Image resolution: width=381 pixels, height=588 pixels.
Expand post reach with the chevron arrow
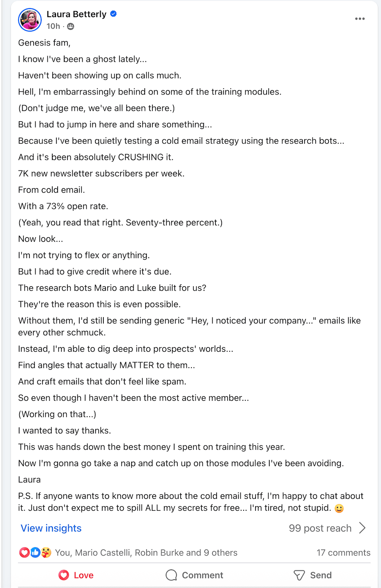(x=362, y=528)
